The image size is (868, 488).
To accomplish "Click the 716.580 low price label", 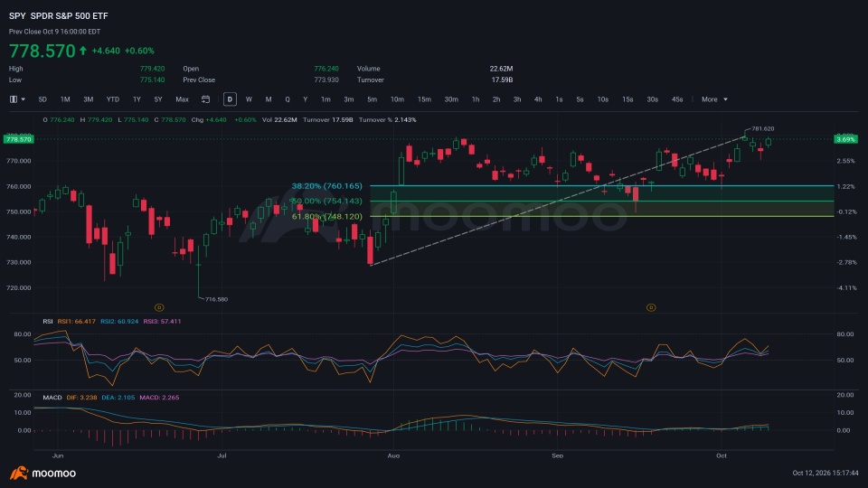I will [x=216, y=299].
